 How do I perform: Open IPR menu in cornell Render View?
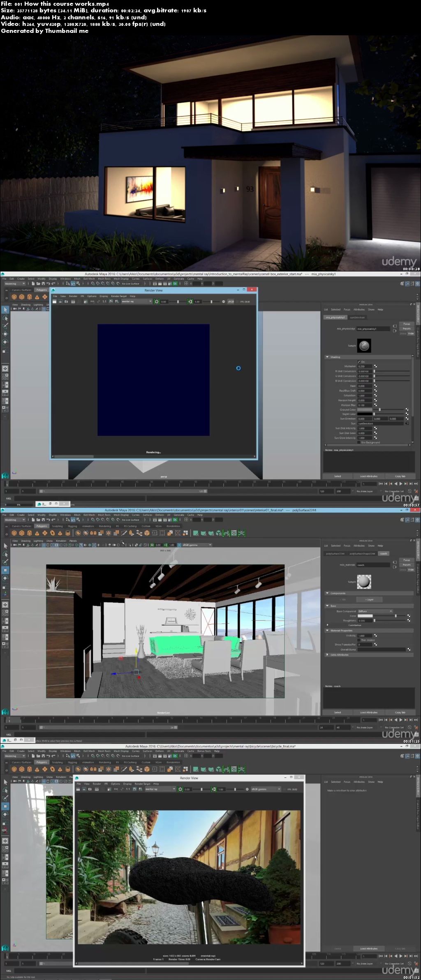[x=82, y=296]
